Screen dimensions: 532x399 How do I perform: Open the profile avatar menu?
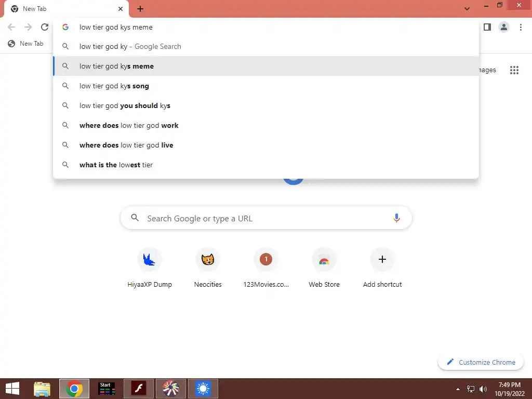(x=504, y=27)
